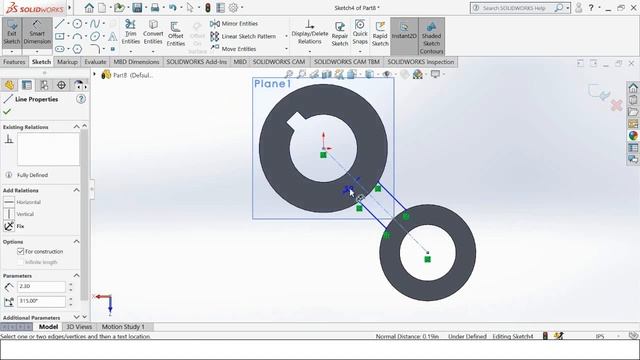Select the Sketch Fillet tool
640x360 pixels.
(95, 49)
